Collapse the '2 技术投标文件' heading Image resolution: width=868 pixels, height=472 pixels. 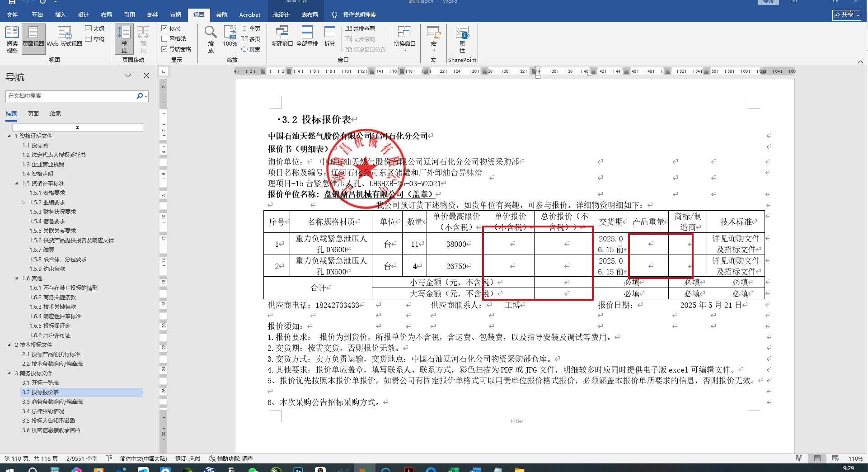click(x=9, y=345)
